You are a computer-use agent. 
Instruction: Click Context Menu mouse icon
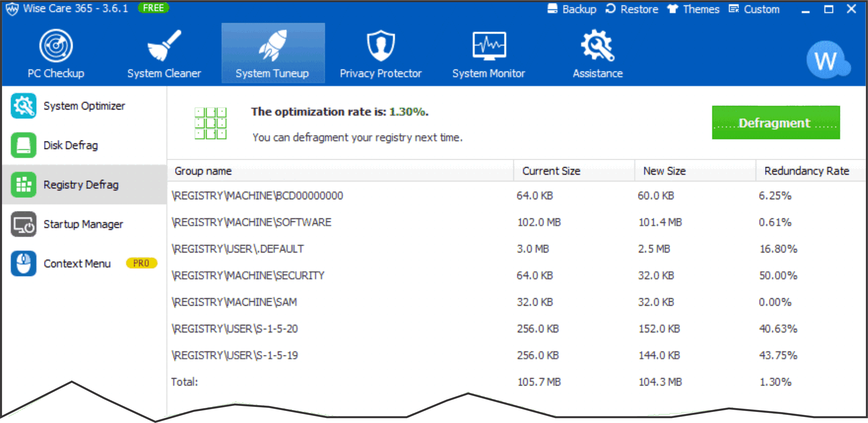coord(23,263)
